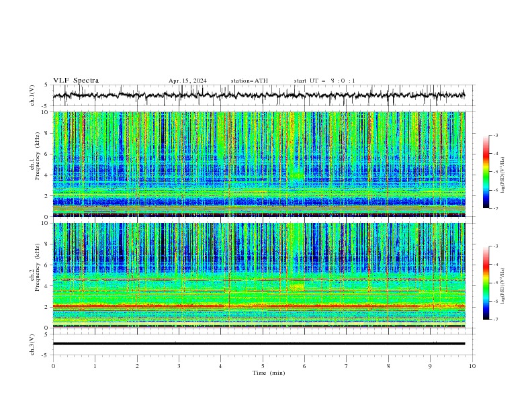Click time axis tick label "4"
The image size is (532, 411).
click(220, 366)
